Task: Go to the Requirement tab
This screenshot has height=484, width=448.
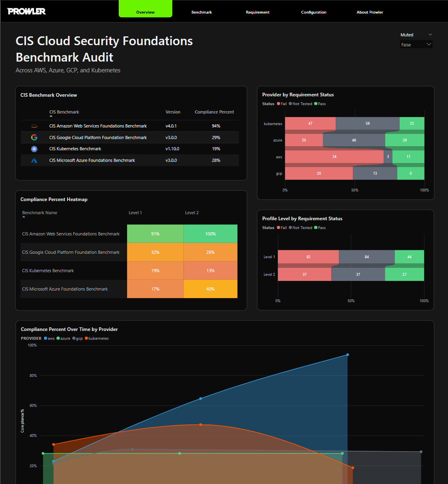Action: coord(257,12)
